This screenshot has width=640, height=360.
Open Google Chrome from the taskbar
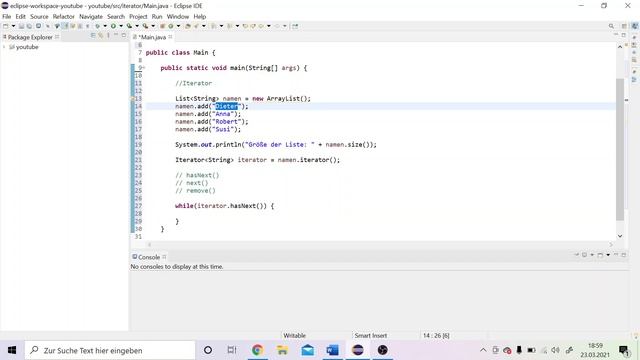(x=258, y=350)
